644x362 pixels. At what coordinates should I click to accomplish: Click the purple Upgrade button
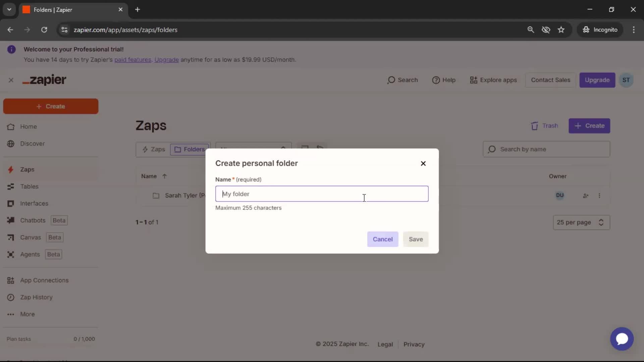pyautogui.click(x=597, y=80)
